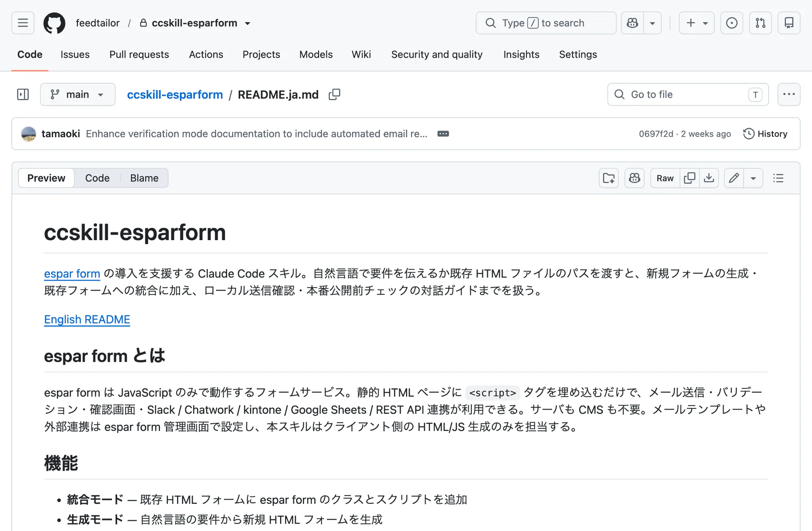Go to GitHub homepage via Octocat logo

pyautogui.click(x=54, y=23)
